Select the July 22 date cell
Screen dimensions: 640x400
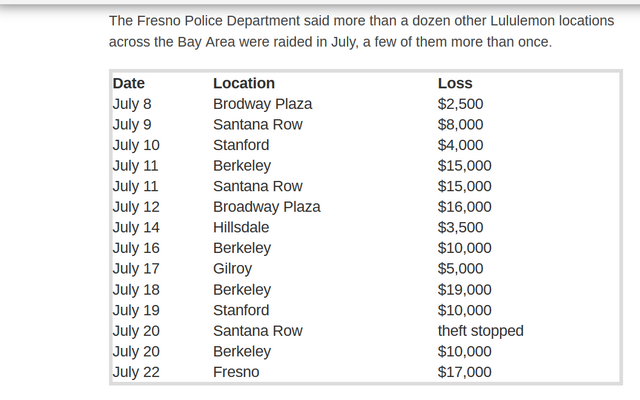tap(136, 372)
